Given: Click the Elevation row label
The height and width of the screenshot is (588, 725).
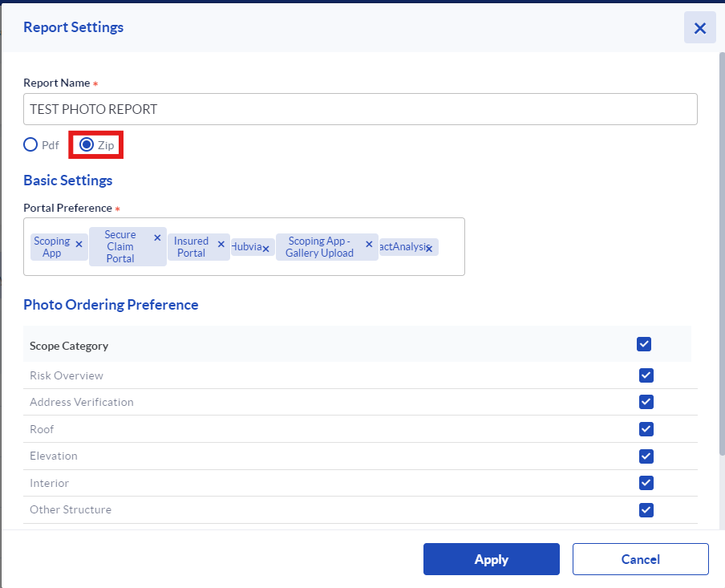Looking at the screenshot, I should [53, 456].
